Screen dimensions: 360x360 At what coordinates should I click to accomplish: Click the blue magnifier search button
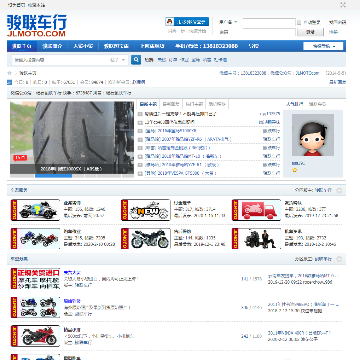(x=136, y=60)
